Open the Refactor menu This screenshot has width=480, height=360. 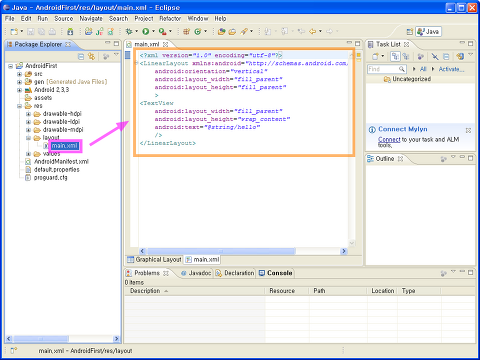[170, 19]
